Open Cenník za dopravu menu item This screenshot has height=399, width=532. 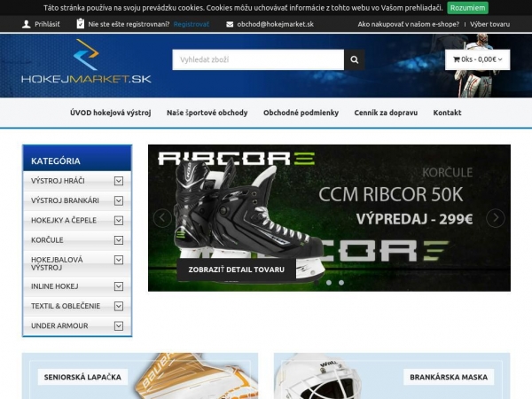[x=386, y=113]
